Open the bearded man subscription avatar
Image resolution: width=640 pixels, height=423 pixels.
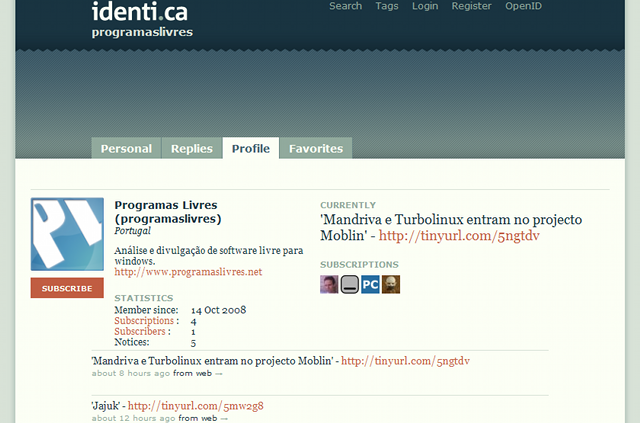[391, 284]
